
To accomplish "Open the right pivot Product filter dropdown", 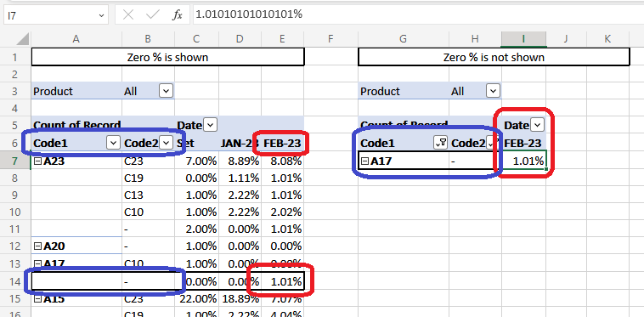I will pyautogui.click(x=493, y=91).
